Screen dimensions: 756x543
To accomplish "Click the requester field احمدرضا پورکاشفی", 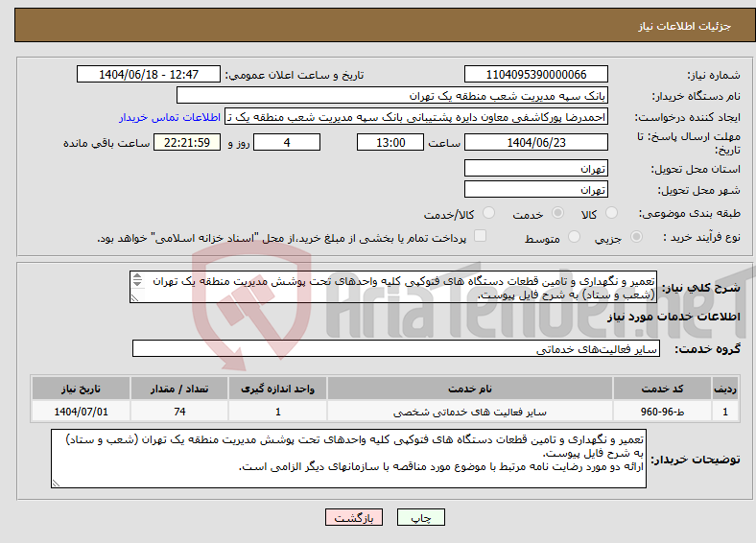I will point(416,117).
